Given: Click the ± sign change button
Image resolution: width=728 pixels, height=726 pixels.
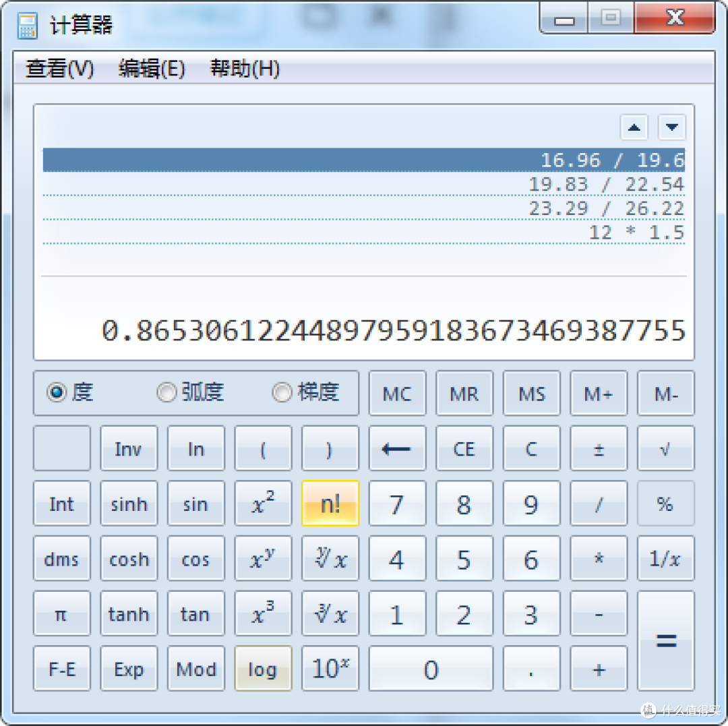Looking at the screenshot, I should pyautogui.click(x=599, y=448).
